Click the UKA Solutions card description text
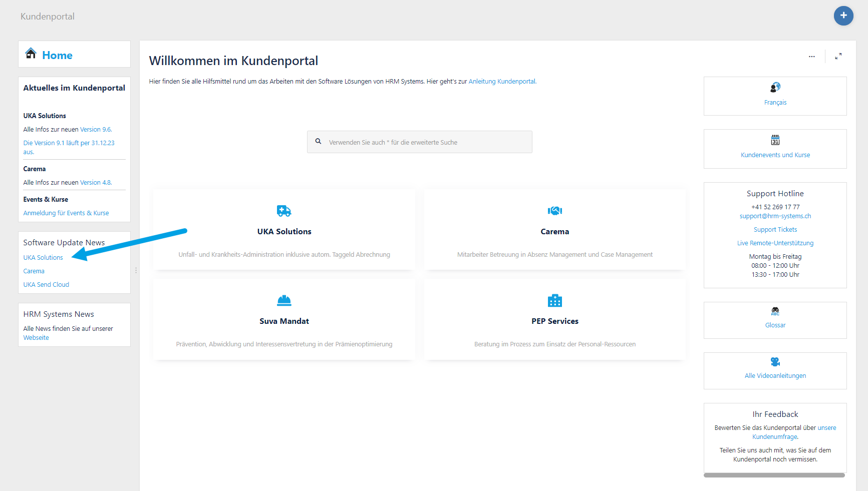This screenshot has height=491, width=868. pyautogui.click(x=284, y=254)
